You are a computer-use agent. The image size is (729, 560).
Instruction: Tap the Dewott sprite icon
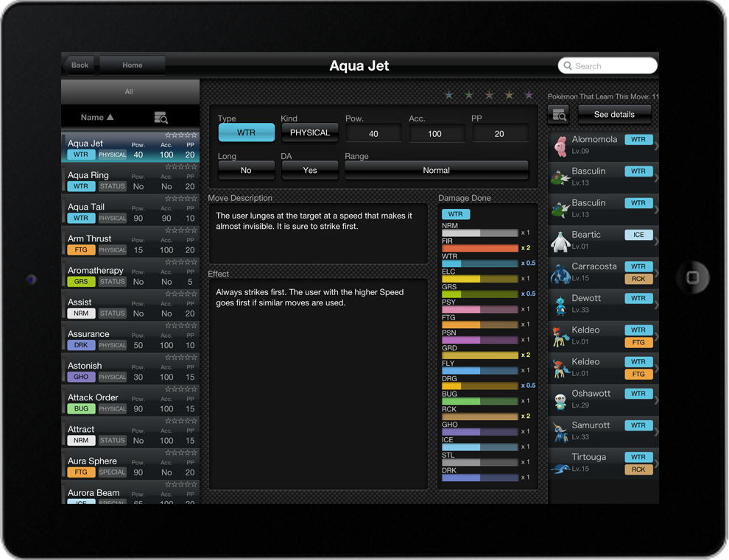[x=560, y=305]
